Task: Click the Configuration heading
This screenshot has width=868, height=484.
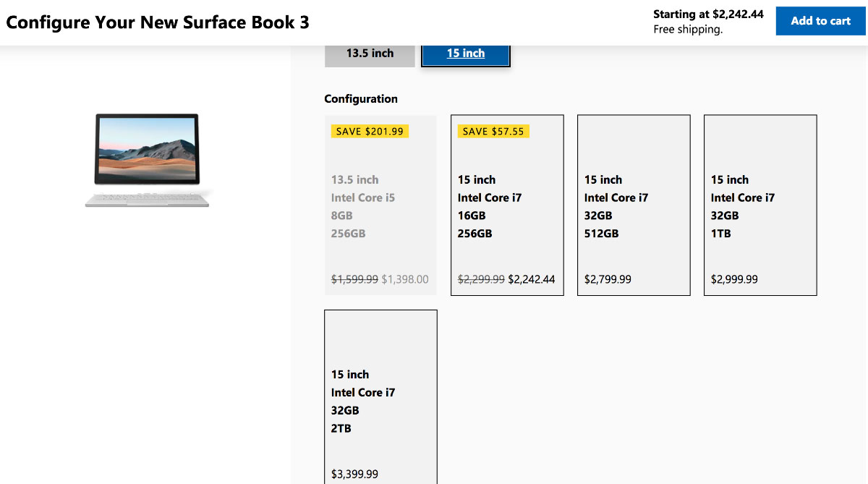Action: point(361,99)
